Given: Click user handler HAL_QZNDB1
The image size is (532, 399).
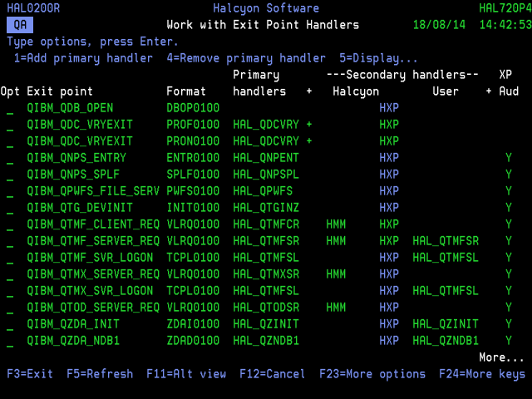Looking at the screenshot, I should pyautogui.click(x=446, y=341).
